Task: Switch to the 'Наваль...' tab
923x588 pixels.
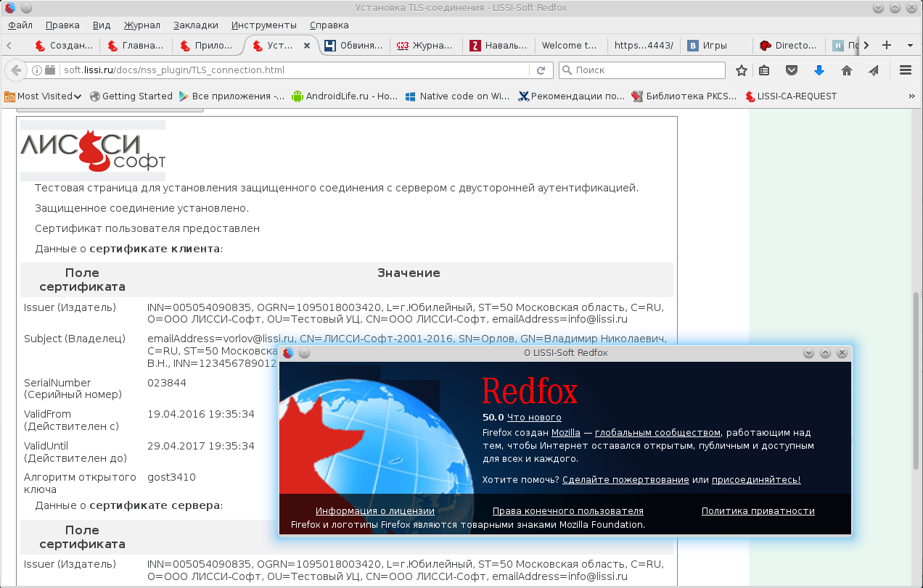Action: click(x=499, y=45)
